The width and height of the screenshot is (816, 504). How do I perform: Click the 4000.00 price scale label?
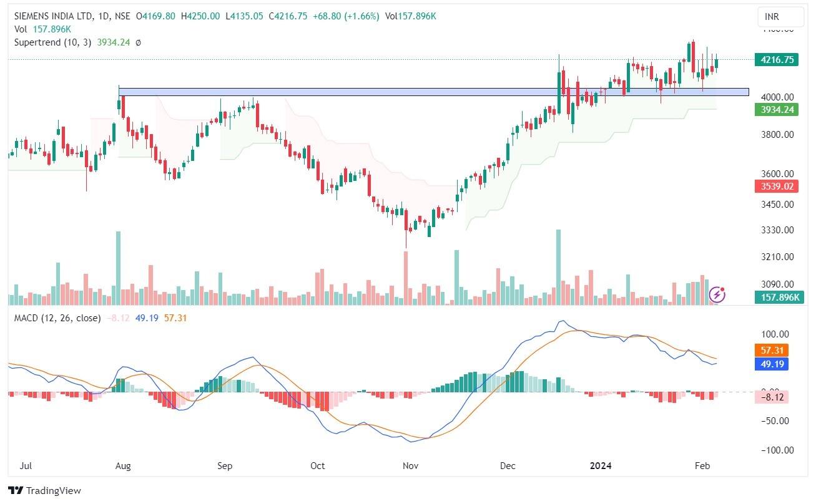[x=777, y=97]
